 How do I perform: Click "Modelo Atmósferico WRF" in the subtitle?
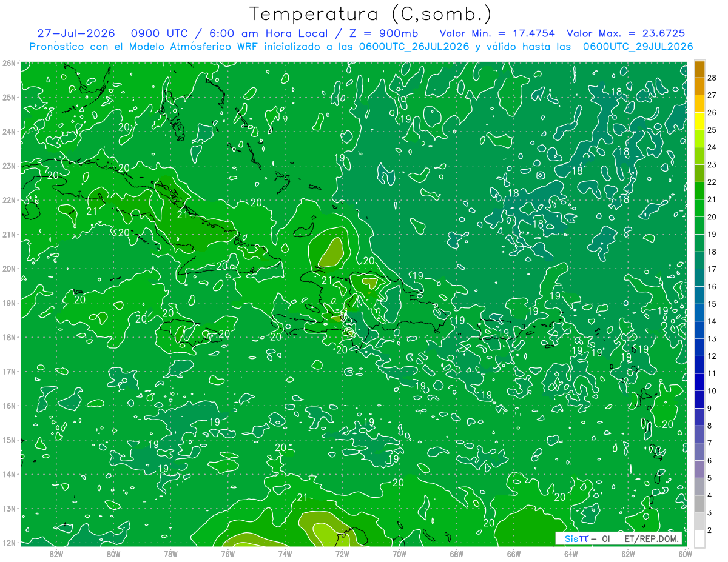click(x=192, y=46)
